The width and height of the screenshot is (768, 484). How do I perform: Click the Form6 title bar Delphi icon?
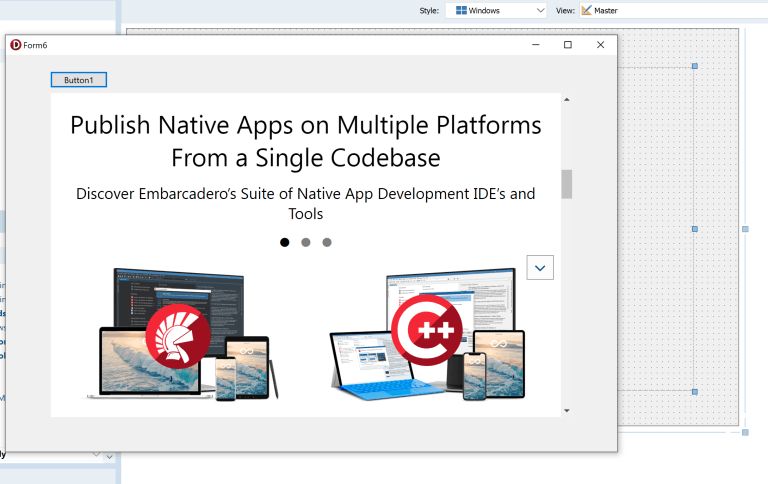coord(15,45)
